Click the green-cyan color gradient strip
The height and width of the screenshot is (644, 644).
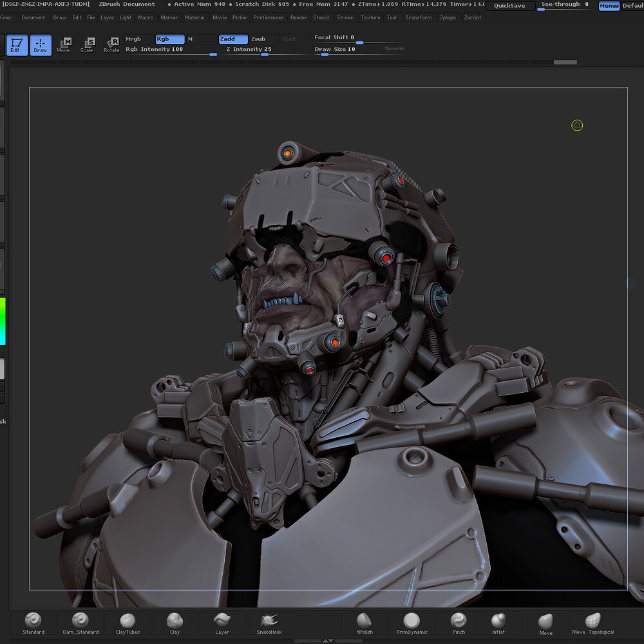[3, 321]
